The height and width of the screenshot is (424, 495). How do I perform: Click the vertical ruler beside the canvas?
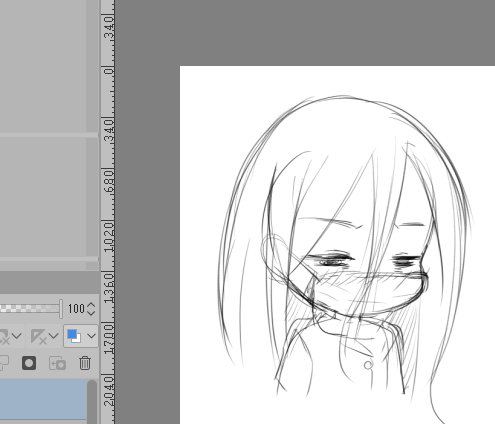[x=108, y=212]
